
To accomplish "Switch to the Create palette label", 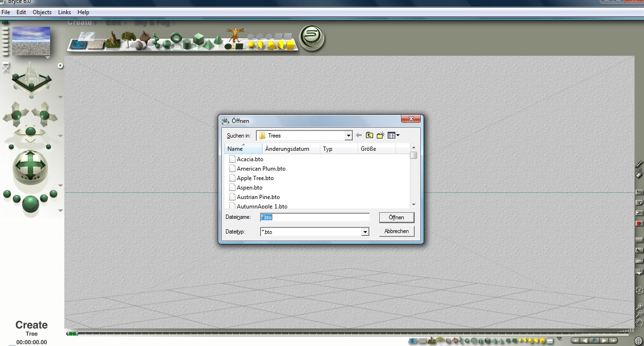I will pyautogui.click(x=79, y=22).
